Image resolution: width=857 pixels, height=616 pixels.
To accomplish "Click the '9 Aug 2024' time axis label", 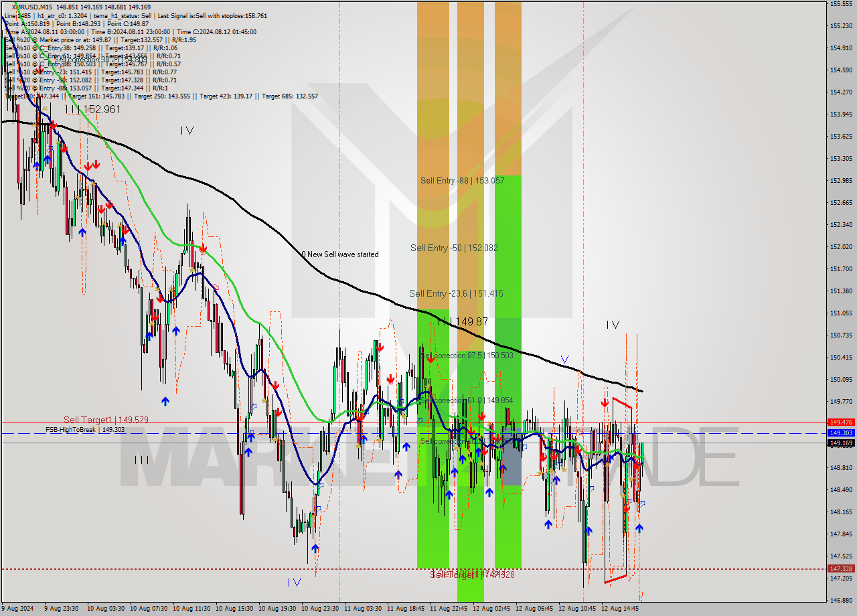I will click(x=19, y=609).
